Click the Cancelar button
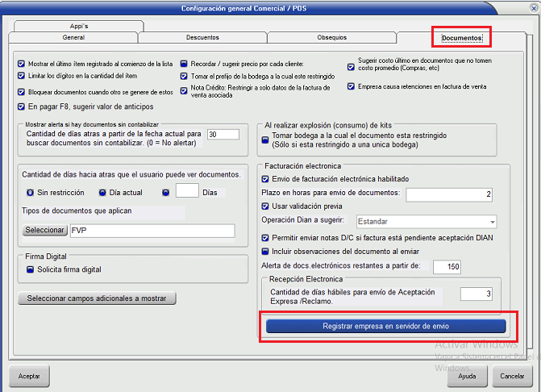This screenshot has width=541, height=392. (512, 376)
